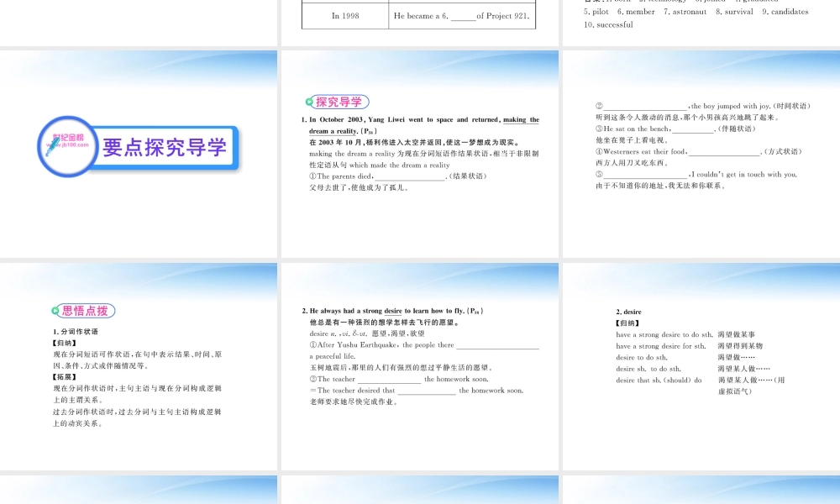
Task: Click the line 'a peaceful life.'
Action: click(x=332, y=356)
